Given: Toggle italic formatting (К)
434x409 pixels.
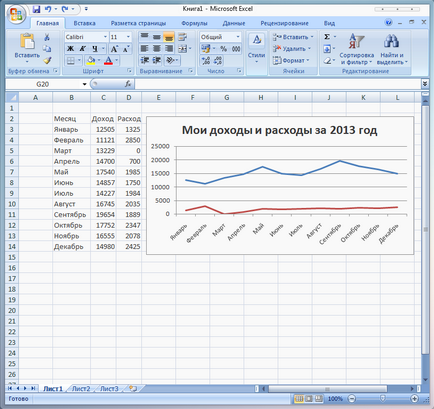Looking at the screenshot, I should [82, 49].
